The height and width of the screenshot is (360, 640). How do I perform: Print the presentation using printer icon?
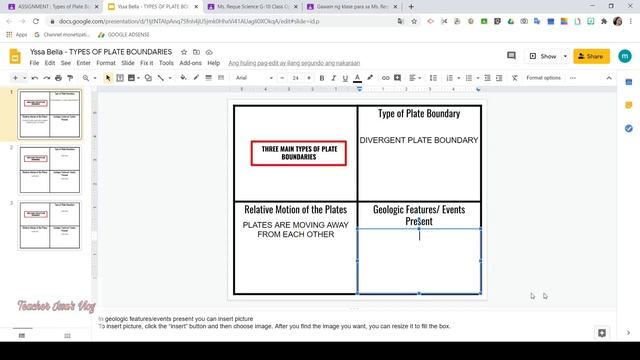pos(58,78)
